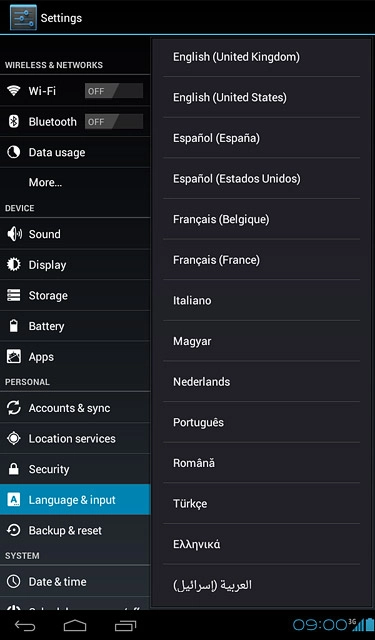The width and height of the screenshot is (375, 640).
Task: Open Backup & reset settings
Action: click(x=75, y=530)
